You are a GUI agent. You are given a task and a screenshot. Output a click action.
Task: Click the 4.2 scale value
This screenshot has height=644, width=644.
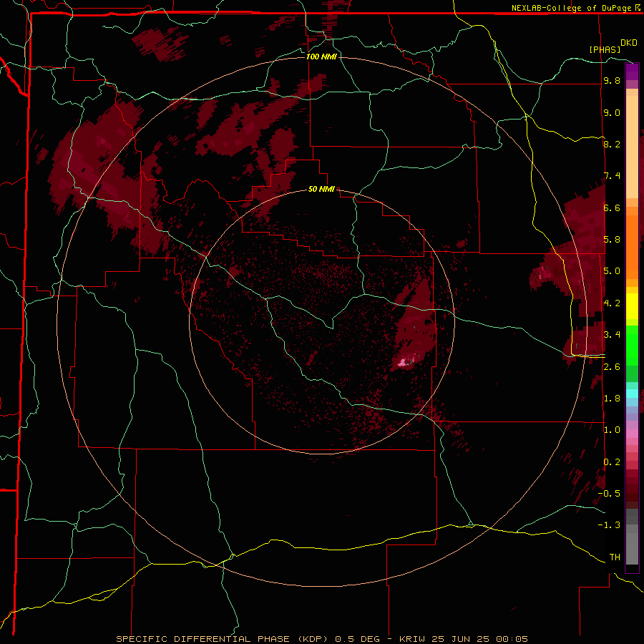[x=612, y=303]
